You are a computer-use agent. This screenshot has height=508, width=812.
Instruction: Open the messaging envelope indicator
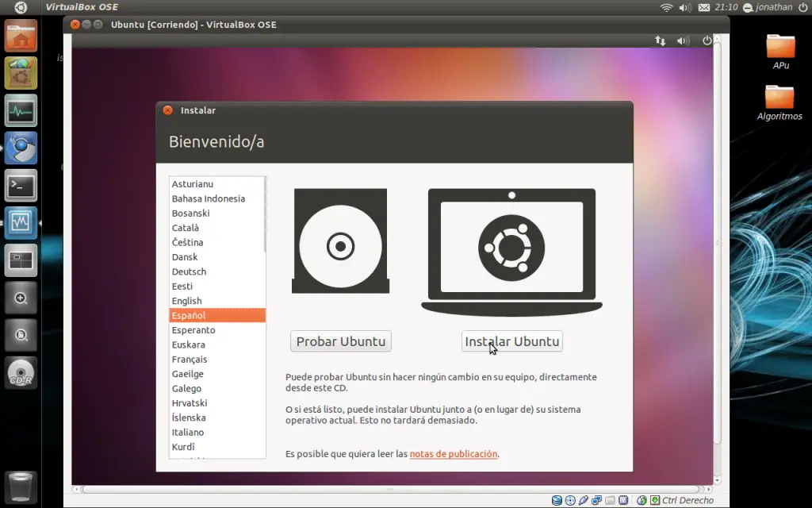[x=704, y=7]
